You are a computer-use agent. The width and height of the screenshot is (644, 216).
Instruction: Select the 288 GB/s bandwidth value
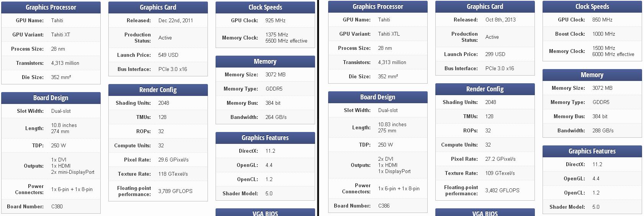(603, 130)
